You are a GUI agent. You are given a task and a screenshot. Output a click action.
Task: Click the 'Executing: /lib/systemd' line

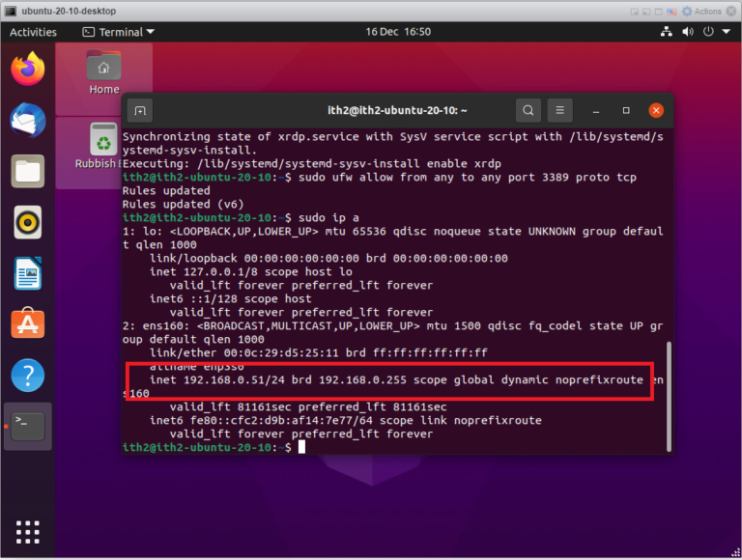[x=311, y=163]
